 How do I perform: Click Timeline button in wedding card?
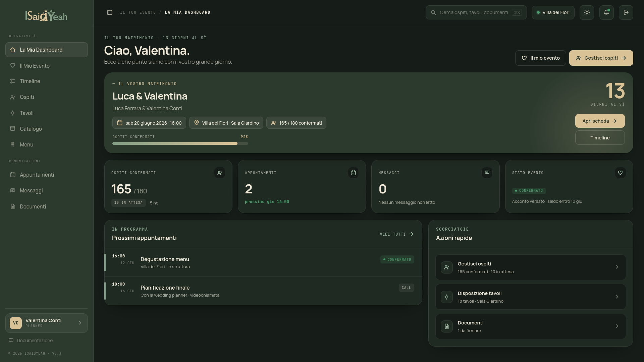coord(600,138)
